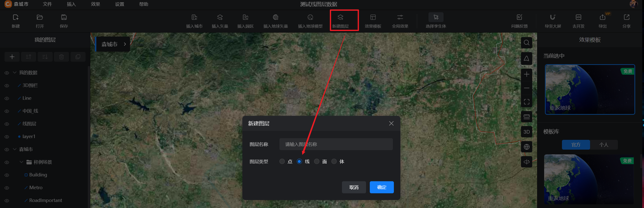The height and width of the screenshot is (208, 644).
Task: Open a file with 打开 icon
Action: (x=40, y=17)
